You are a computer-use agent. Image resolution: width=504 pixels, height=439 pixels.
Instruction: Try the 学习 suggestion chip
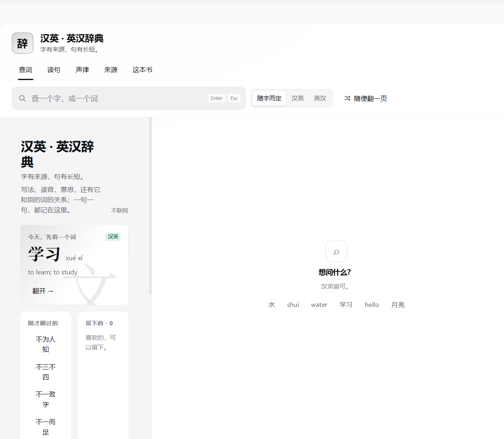coord(346,305)
